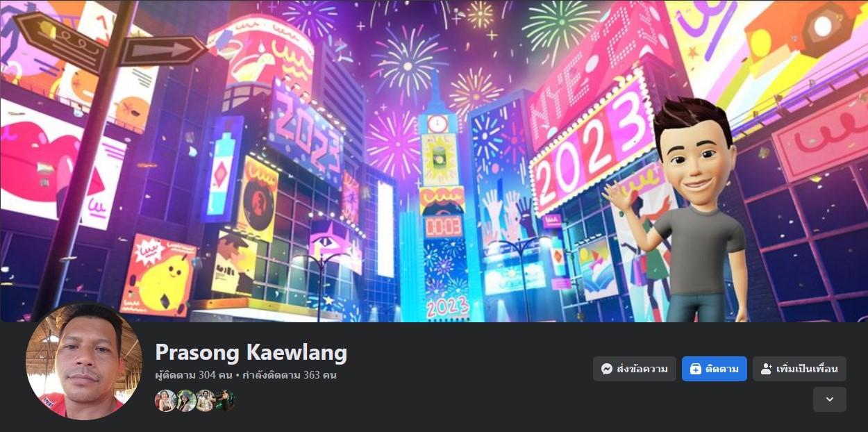Viewport: 868px width, 432px height.
Task: View the circular profile picture
Action: click(84, 361)
